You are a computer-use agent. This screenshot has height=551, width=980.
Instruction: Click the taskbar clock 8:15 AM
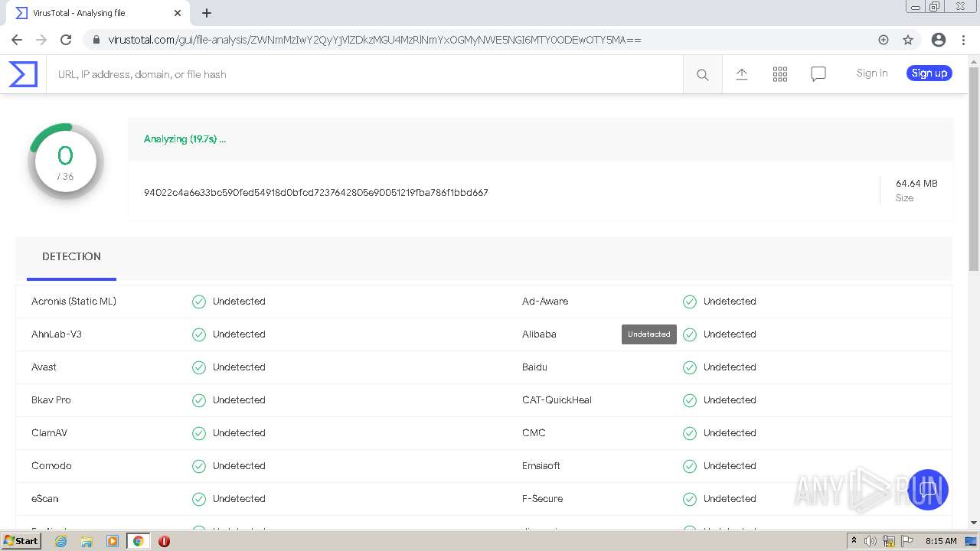941,541
